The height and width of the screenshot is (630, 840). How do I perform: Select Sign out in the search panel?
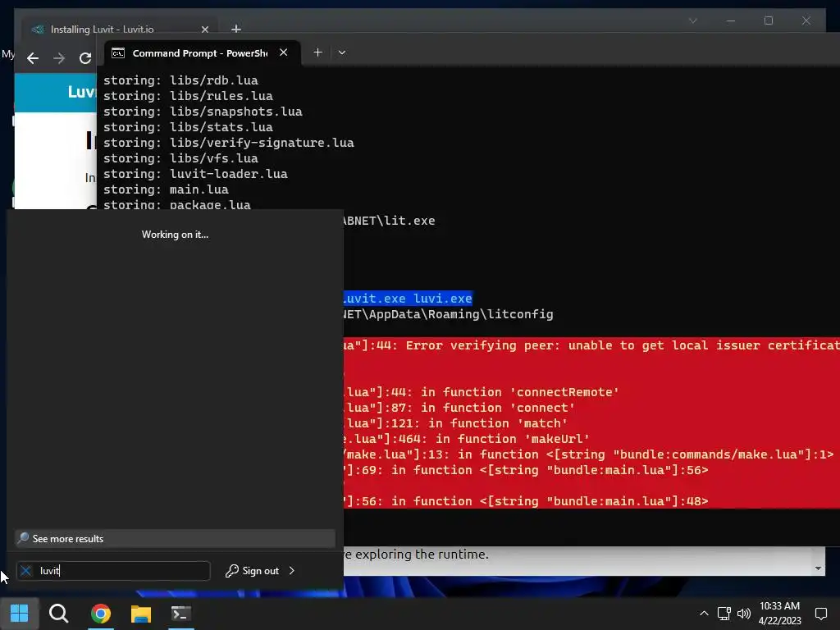coord(253,571)
